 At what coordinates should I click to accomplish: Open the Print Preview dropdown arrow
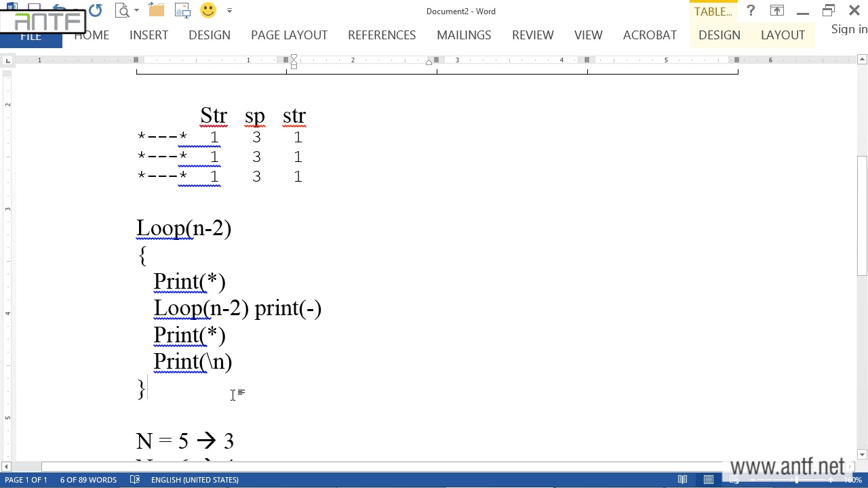[x=136, y=11]
